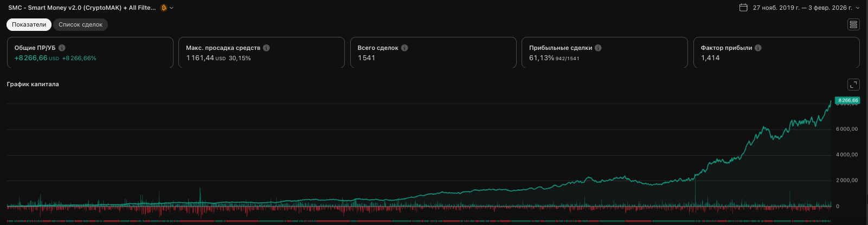Click info icon next to Макс. просадка средств
The image size is (868, 225).
pyautogui.click(x=266, y=48)
